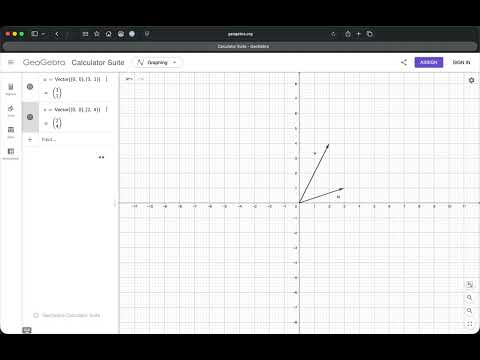Click the Safari home toolbar icon

pos(109,34)
